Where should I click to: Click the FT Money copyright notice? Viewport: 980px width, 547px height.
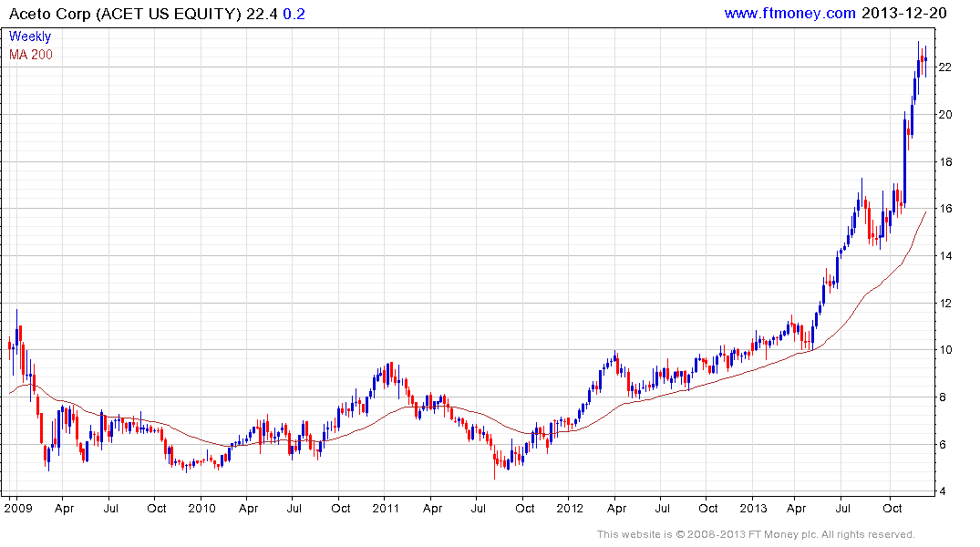tap(756, 534)
